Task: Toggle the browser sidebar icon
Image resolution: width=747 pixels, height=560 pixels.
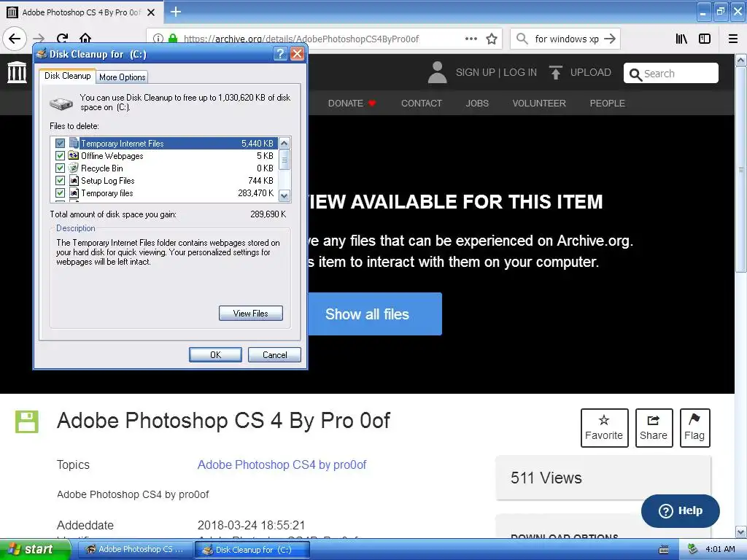Action: tap(705, 39)
